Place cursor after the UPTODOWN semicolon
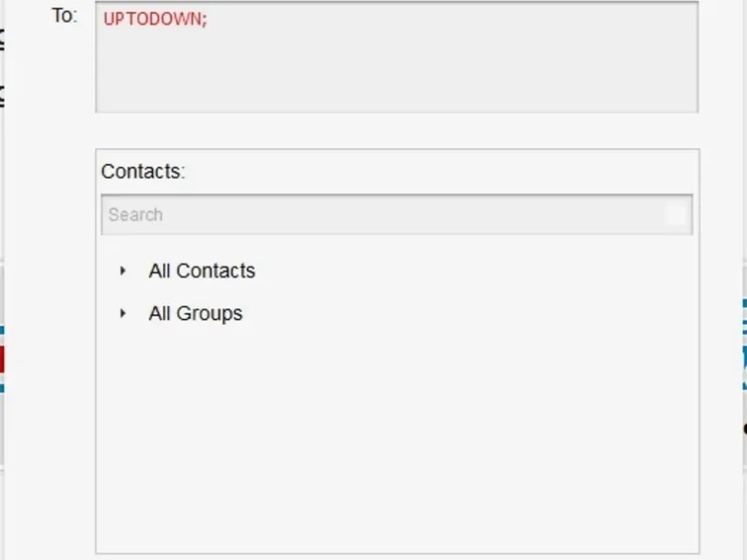This screenshot has height=560, width=747. click(209, 19)
